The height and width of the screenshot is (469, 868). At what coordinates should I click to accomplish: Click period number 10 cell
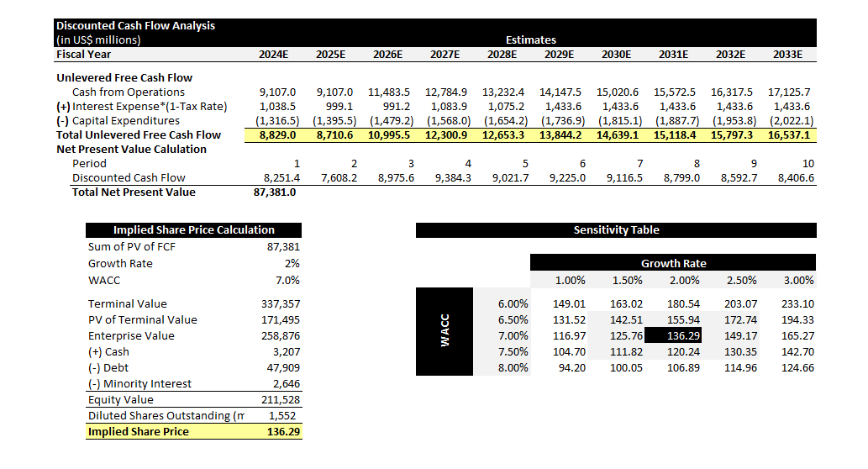point(808,163)
